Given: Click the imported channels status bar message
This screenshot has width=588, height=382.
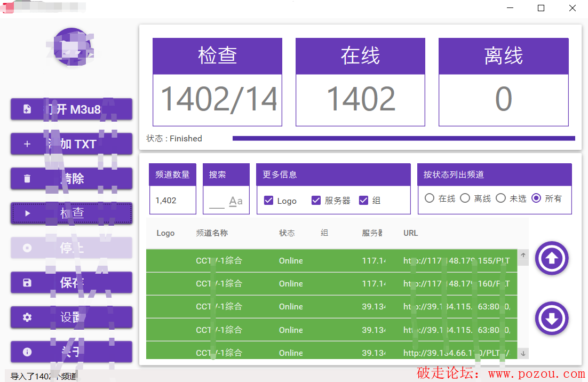Looking at the screenshot, I should pos(43,376).
